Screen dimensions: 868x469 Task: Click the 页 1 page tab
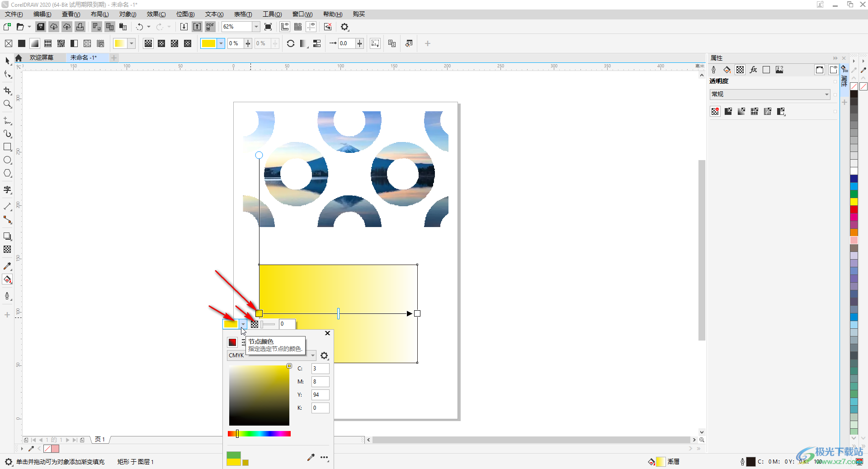click(x=100, y=440)
